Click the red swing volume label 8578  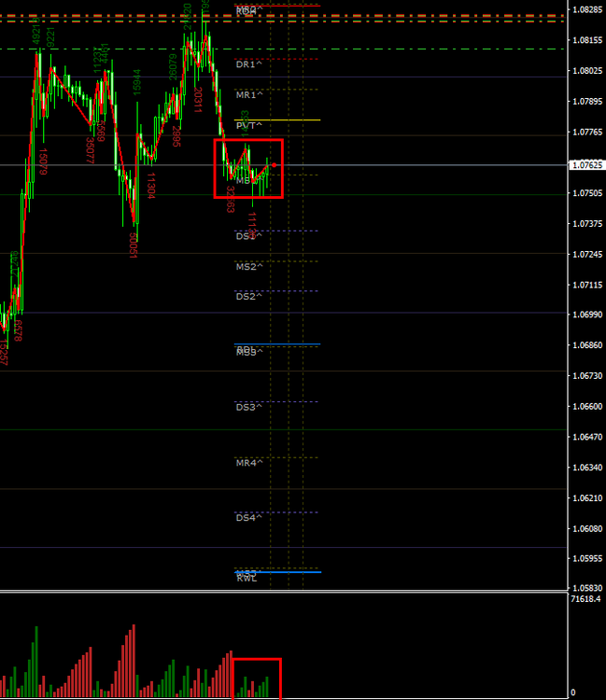click(18, 330)
